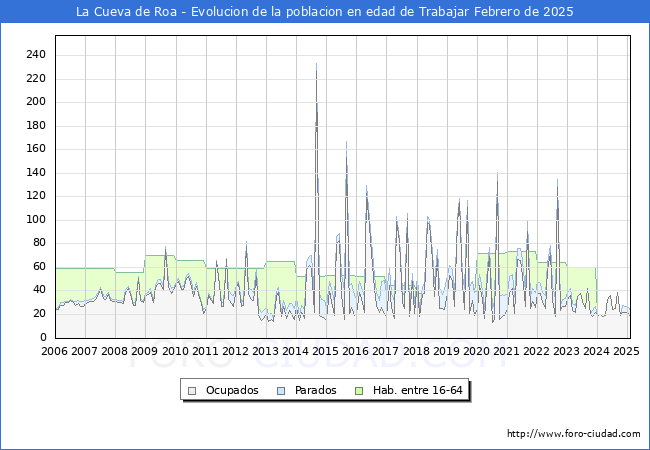Click the Parados legend label
This screenshot has width=650, height=450.
[315, 390]
